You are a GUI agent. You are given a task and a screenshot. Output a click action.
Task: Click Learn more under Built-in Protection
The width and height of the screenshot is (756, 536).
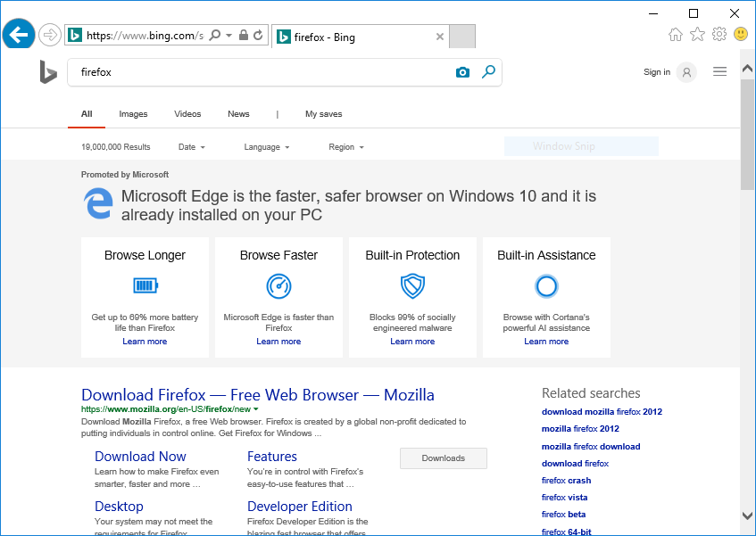(x=412, y=342)
